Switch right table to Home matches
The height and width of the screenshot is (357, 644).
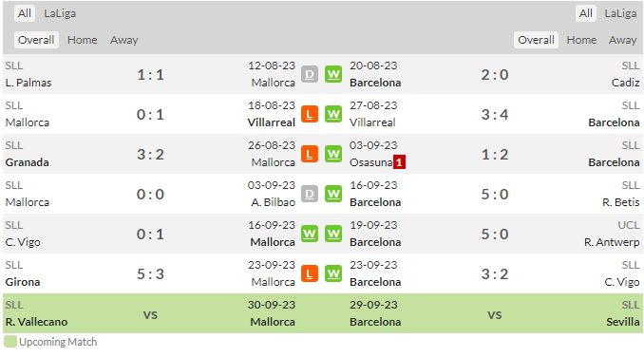point(581,40)
